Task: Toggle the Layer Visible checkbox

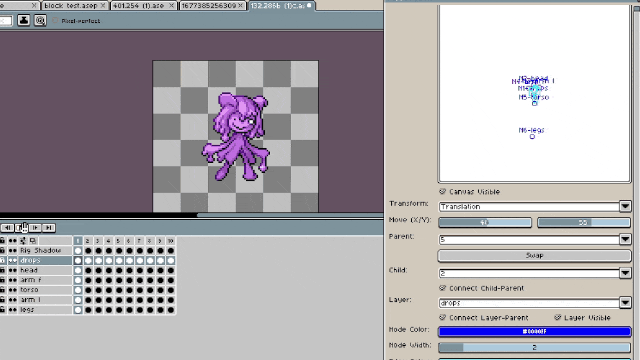Action: (558, 318)
